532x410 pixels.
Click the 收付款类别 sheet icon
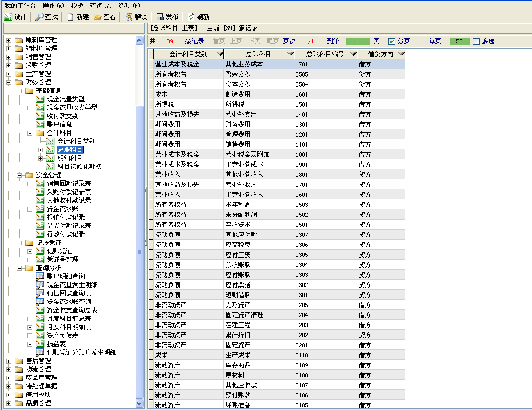[x=40, y=116]
